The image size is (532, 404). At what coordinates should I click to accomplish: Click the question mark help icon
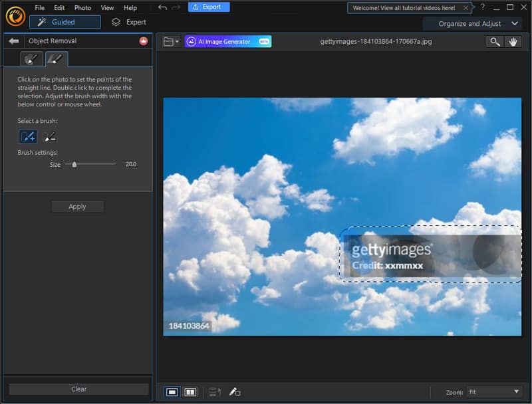(483, 7)
